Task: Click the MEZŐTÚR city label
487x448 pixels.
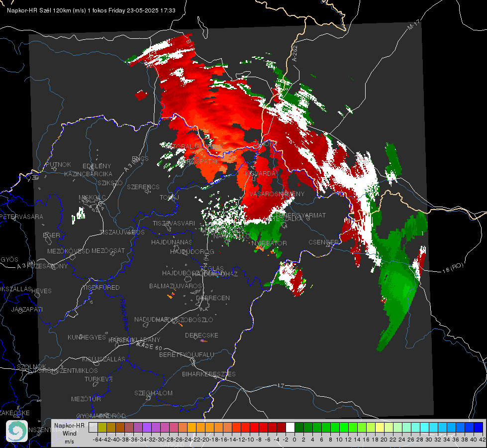Action: pos(86,399)
